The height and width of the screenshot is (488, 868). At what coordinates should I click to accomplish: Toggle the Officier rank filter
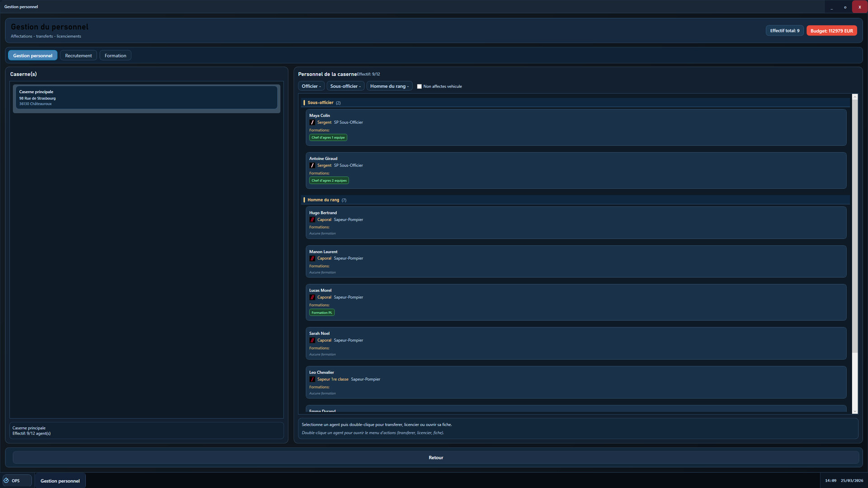(x=311, y=86)
